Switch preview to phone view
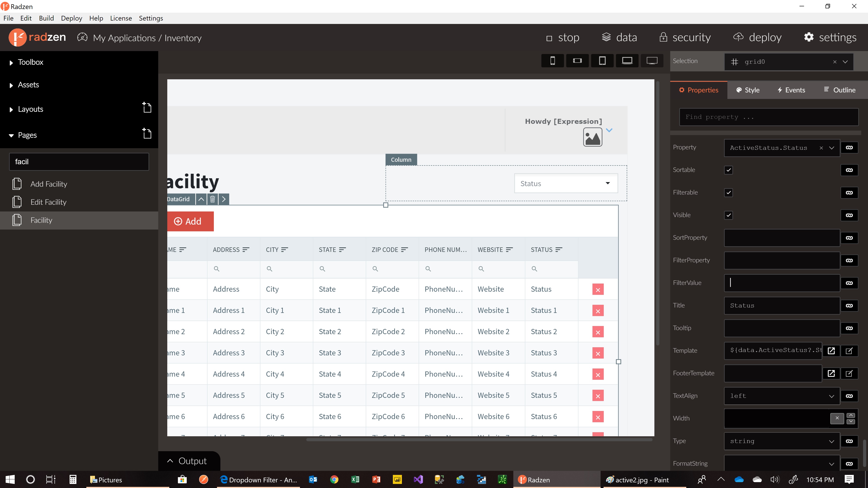This screenshot has height=488, width=868. coord(553,61)
